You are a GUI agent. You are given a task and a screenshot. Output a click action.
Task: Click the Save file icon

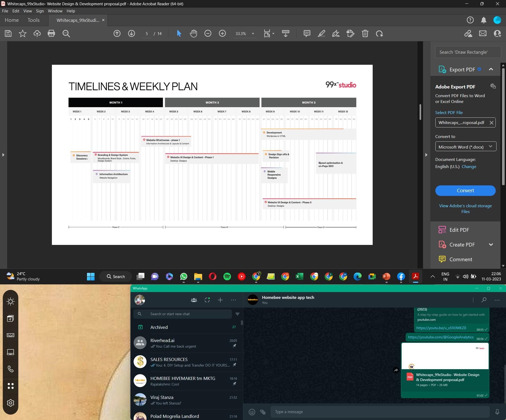(x=8, y=33)
